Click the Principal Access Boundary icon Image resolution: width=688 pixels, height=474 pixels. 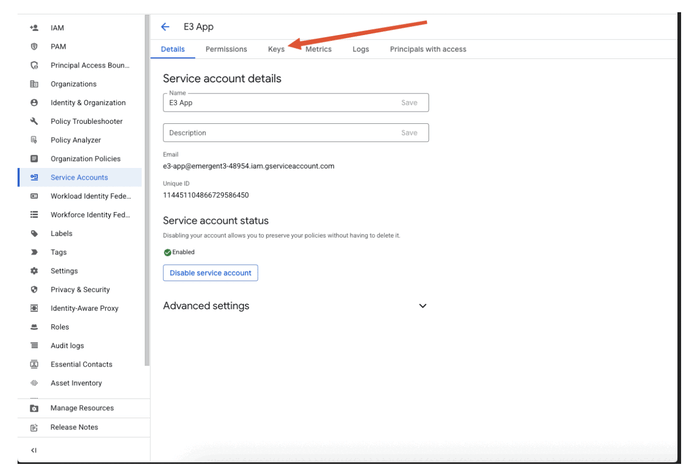[34, 65]
